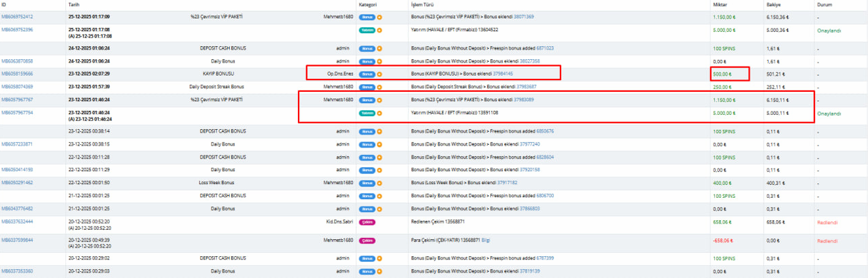868x278 pixels.
Task: Click orange icon in Freespin 6871023 row
Action: [x=380, y=48]
